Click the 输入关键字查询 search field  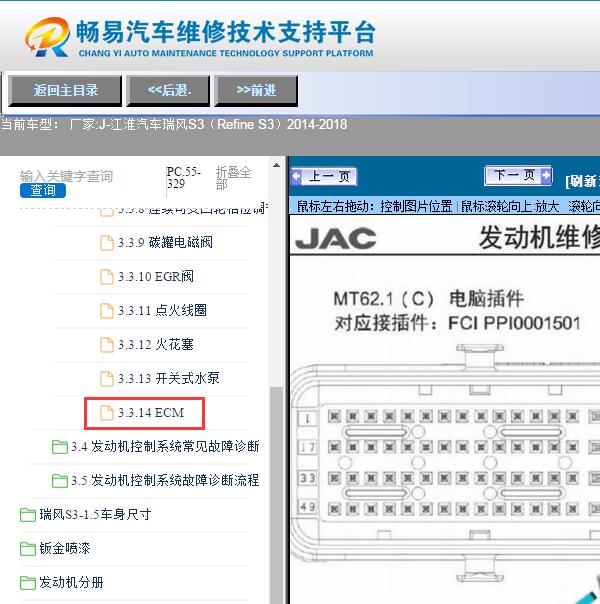coord(66,176)
